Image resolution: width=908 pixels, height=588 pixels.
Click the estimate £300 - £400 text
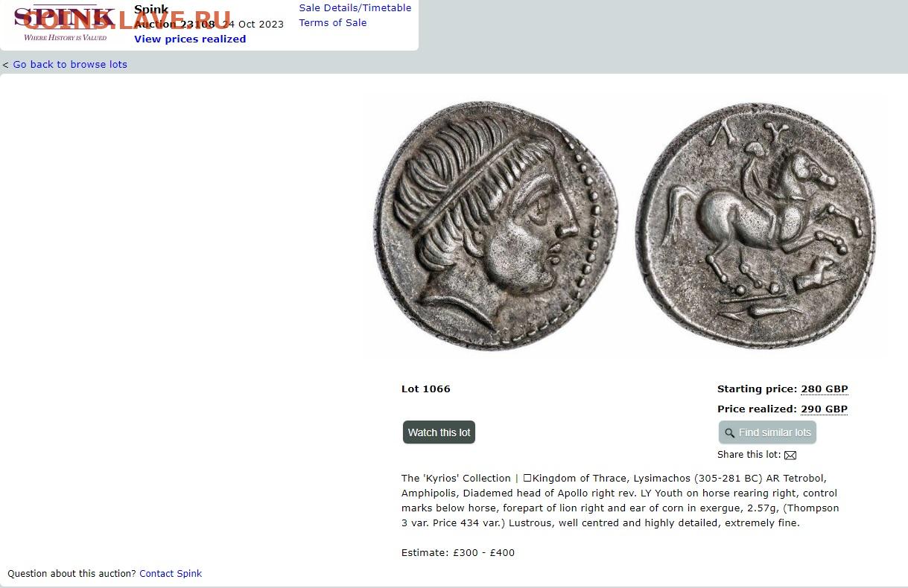click(458, 552)
